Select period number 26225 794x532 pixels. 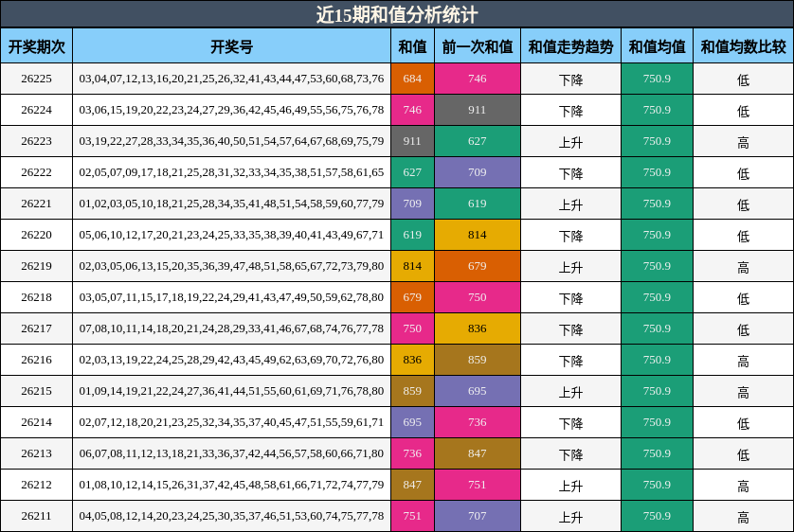[x=36, y=79]
